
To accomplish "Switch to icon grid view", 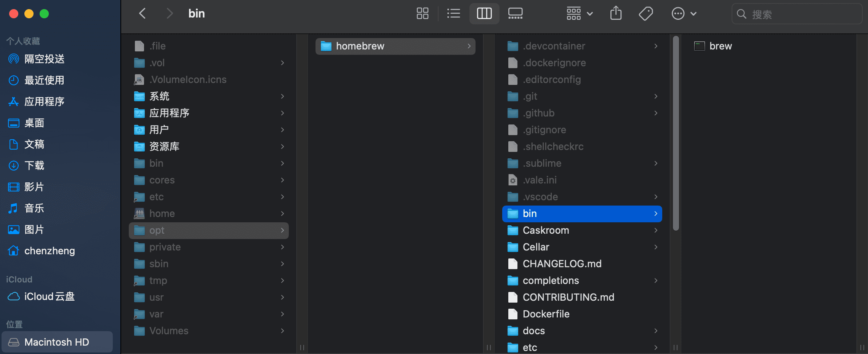I will [x=422, y=14].
